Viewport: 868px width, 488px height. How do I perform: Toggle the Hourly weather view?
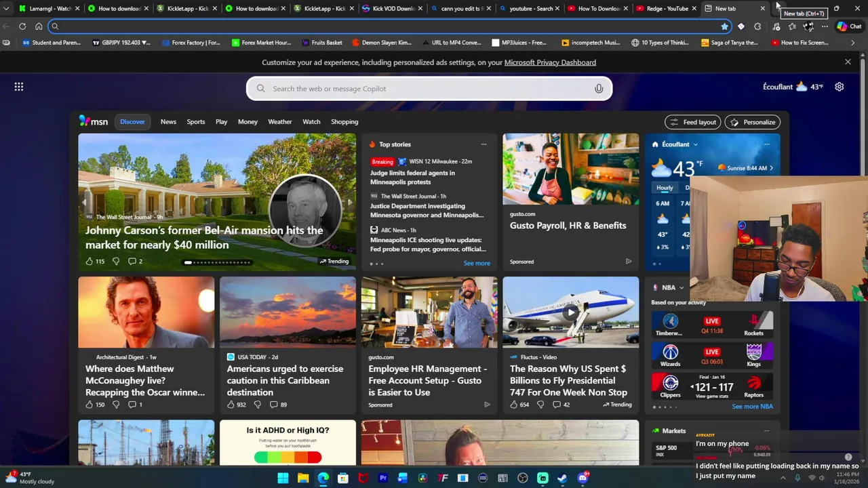tap(665, 188)
